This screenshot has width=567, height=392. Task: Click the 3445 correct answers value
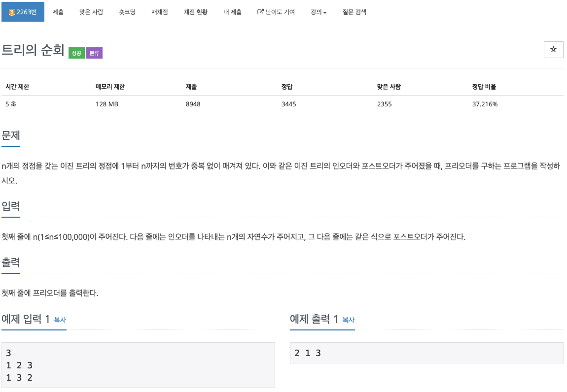[x=288, y=104]
